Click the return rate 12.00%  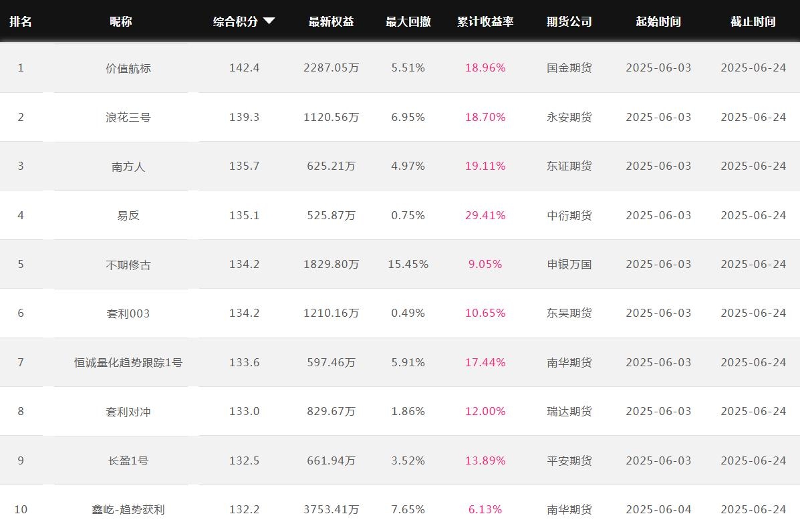[485, 411]
